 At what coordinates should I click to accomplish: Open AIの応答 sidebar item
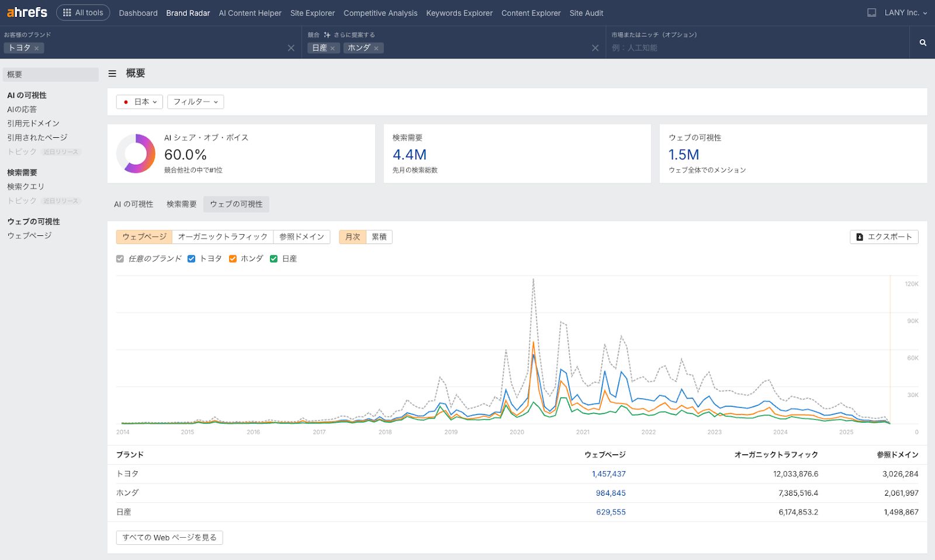click(x=22, y=109)
